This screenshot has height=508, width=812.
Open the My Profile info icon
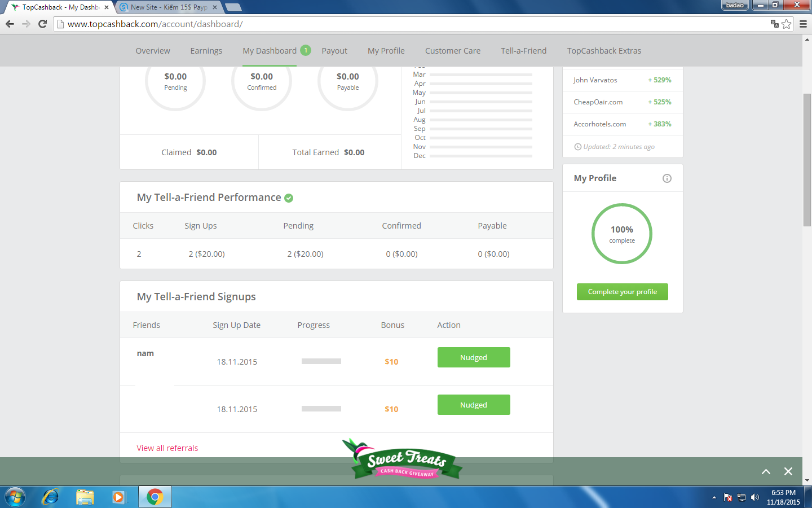pyautogui.click(x=667, y=178)
